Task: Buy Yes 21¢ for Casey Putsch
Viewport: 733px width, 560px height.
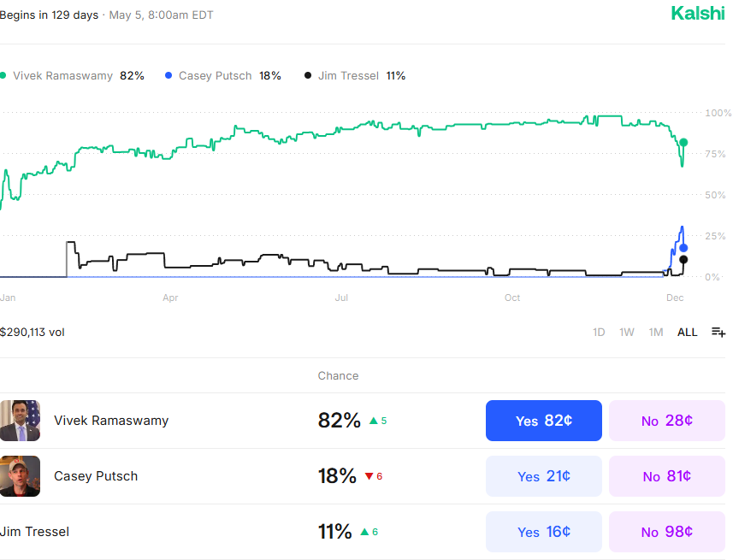Action: point(544,476)
